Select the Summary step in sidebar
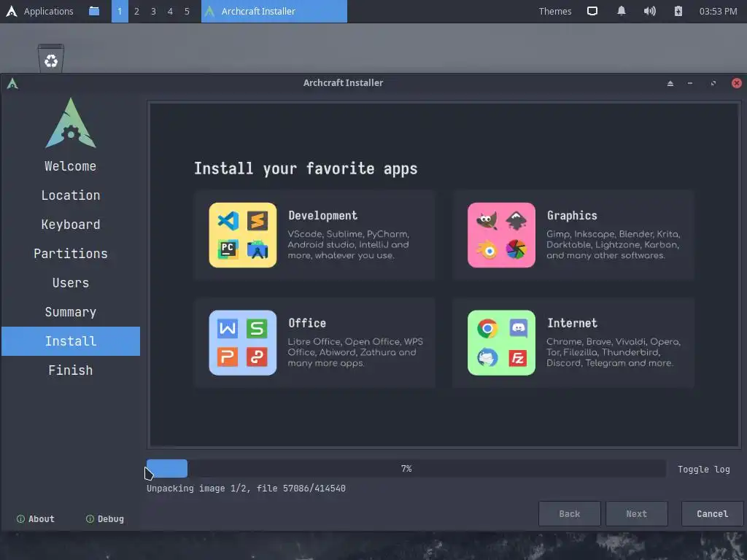The image size is (747, 560). 71,312
